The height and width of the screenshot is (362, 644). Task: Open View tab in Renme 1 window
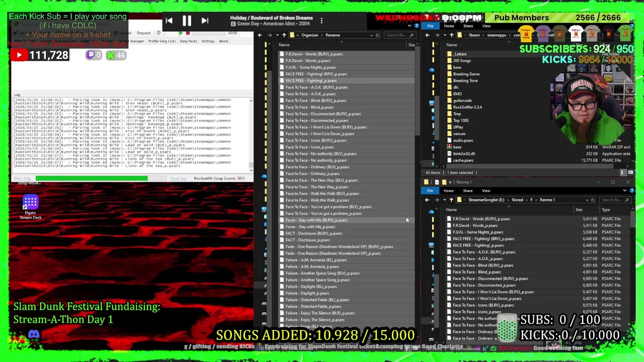486,191
